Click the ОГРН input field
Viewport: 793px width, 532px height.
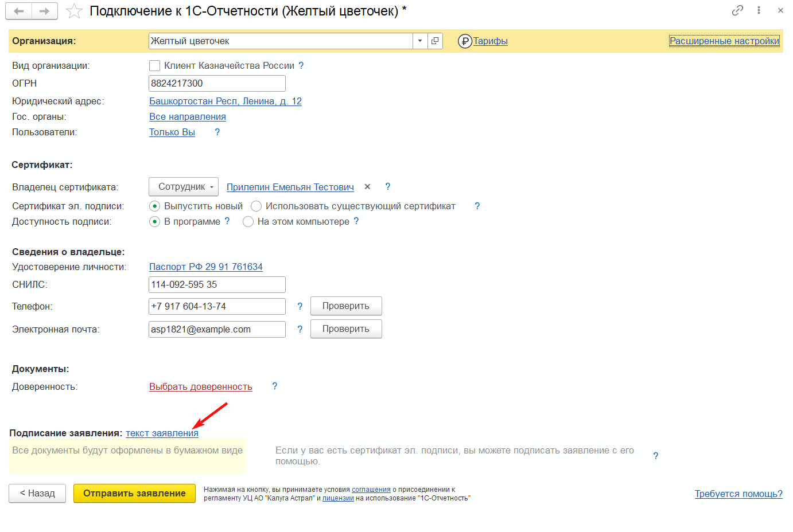217,83
